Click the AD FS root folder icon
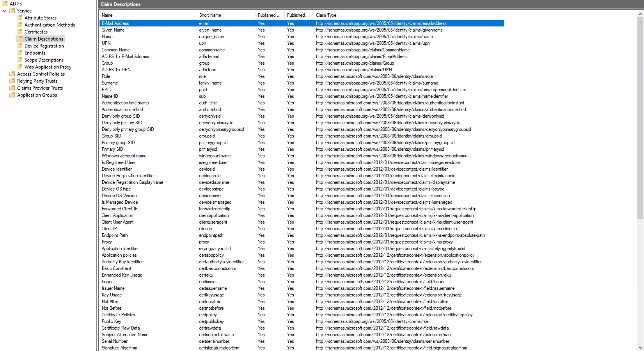644x351 pixels. click(x=5, y=4)
